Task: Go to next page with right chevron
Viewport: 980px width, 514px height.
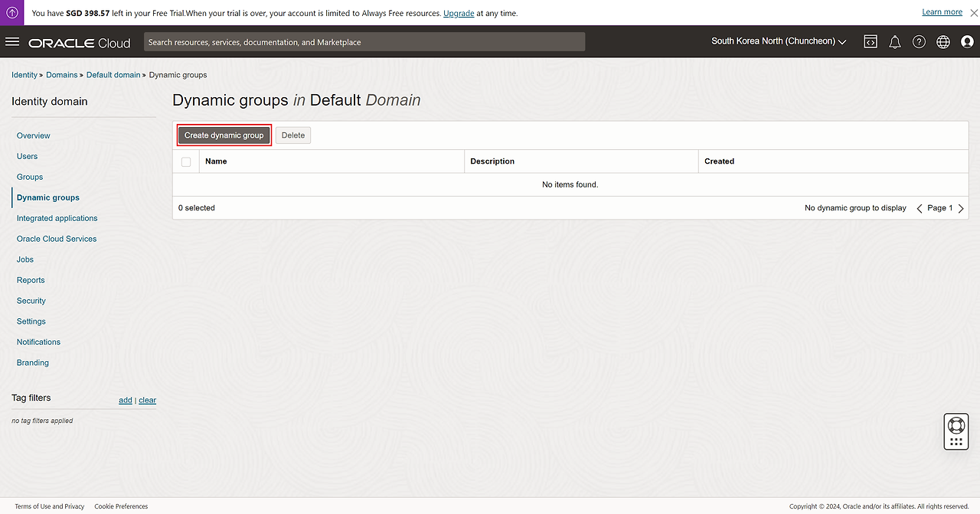Action: pos(961,208)
